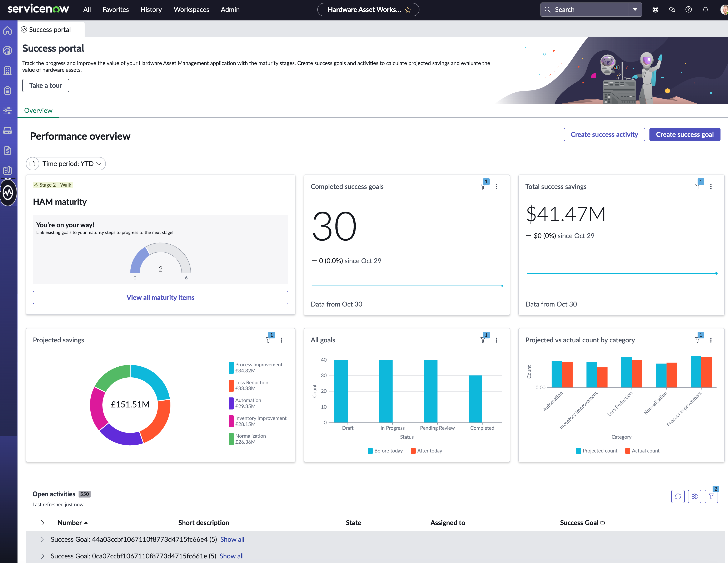Open more options on Projected savings card
Image resolution: width=728 pixels, height=563 pixels.
click(282, 340)
